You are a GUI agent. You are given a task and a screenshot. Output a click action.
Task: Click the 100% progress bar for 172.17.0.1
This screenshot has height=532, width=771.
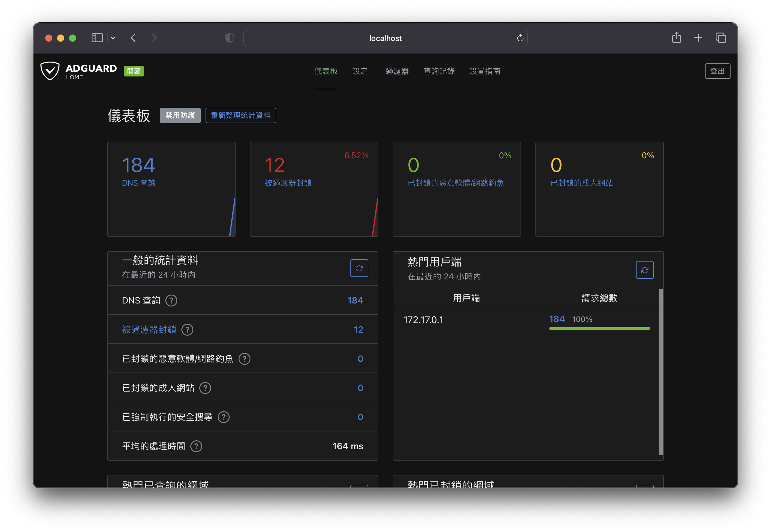click(599, 328)
